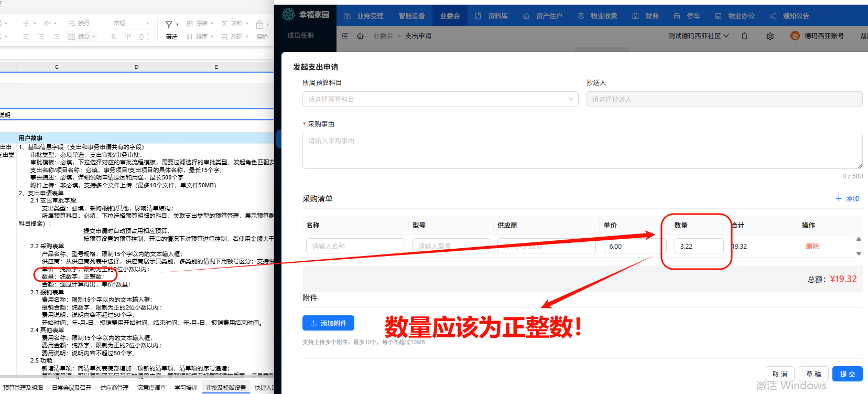868x394 pixels.
Task: Click the notification bell icon
Action: tap(744, 36)
